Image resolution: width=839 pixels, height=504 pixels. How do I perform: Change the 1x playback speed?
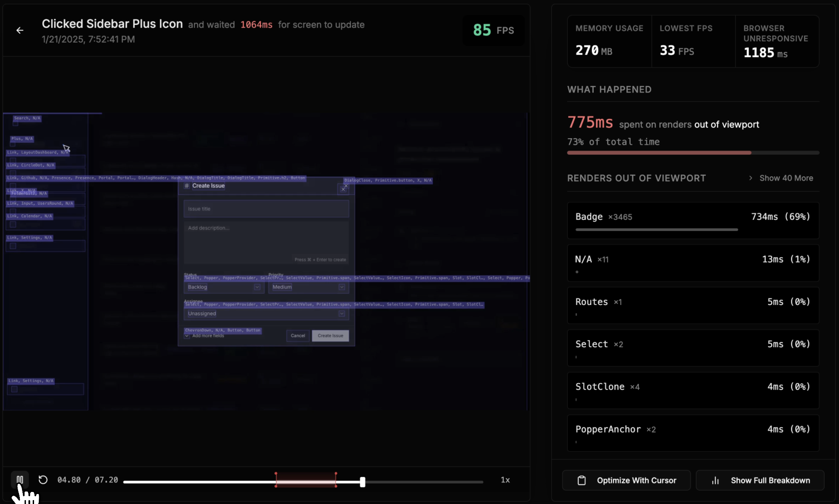point(505,480)
